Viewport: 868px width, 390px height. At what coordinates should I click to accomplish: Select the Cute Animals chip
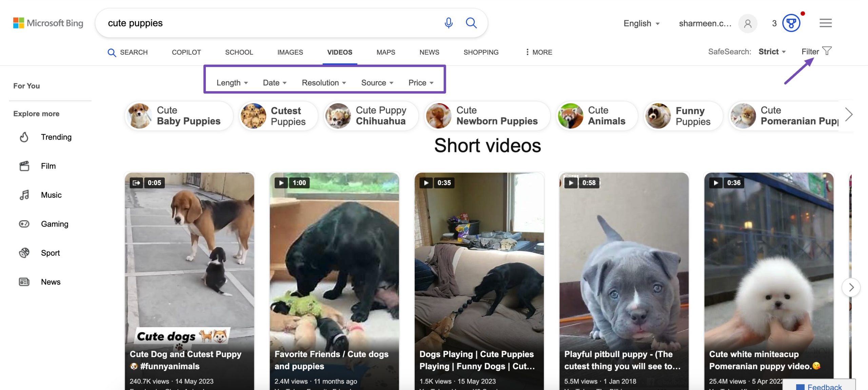(597, 116)
